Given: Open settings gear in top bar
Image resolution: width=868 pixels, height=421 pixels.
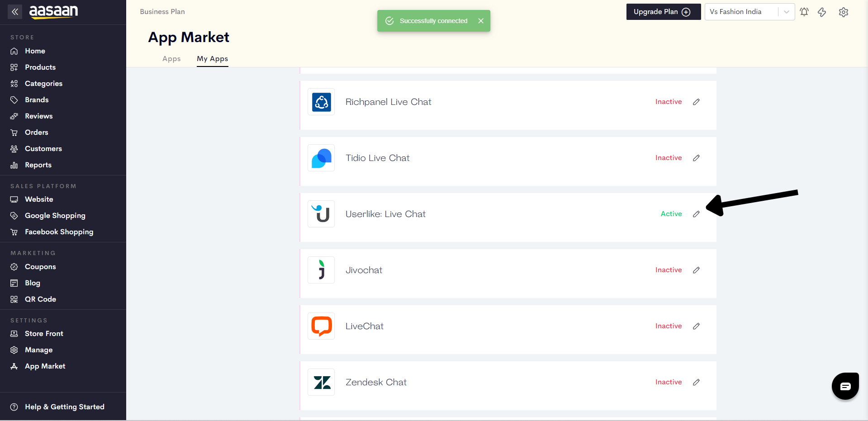Looking at the screenshot, I should pyautogui.click(x=844, y=12).
